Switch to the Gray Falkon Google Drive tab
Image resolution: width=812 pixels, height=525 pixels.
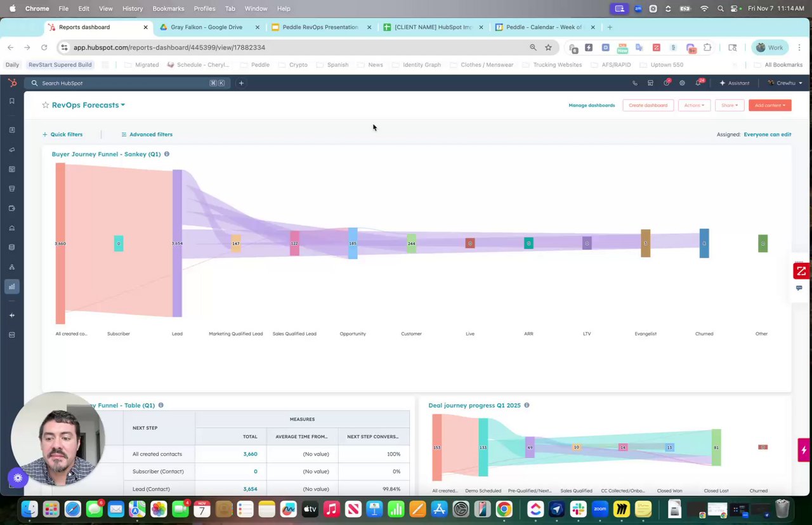tap(206, 27)
